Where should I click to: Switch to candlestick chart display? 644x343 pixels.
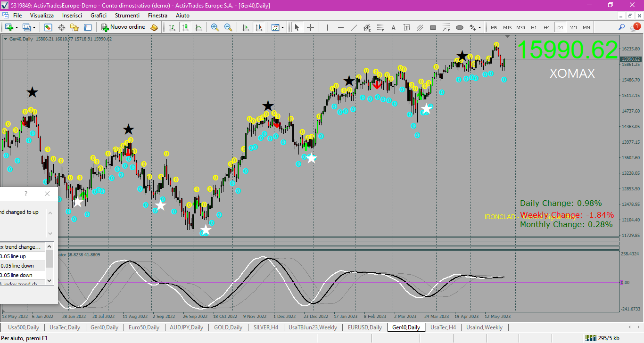click(185, 27)
